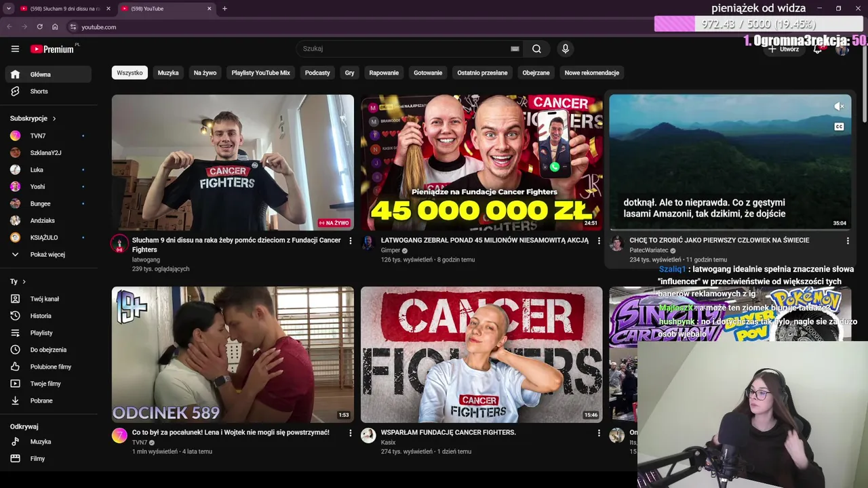Open options menu for WSPARŁAM FUNDACJĘ video

599,432
